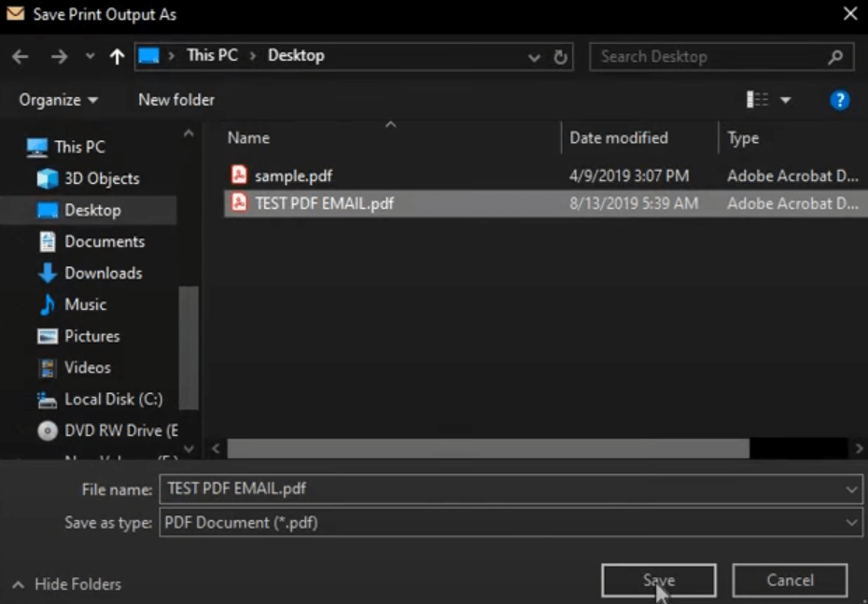Click into the Search Desktop field

pyautogui.click(x=705, y=57)
